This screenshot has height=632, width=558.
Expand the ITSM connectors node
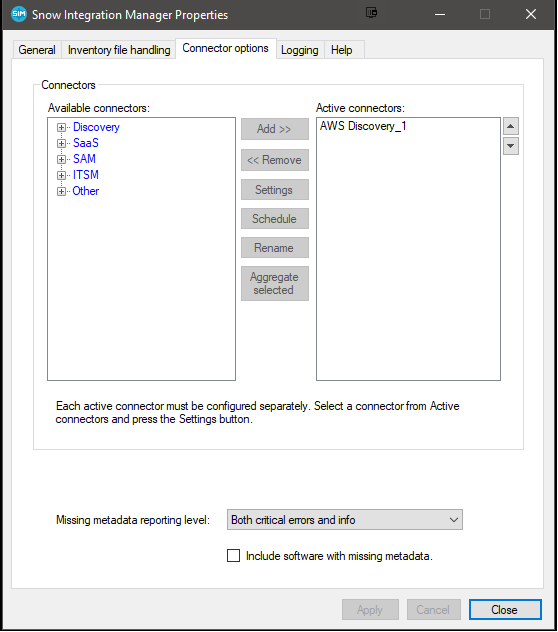point(61,175)
